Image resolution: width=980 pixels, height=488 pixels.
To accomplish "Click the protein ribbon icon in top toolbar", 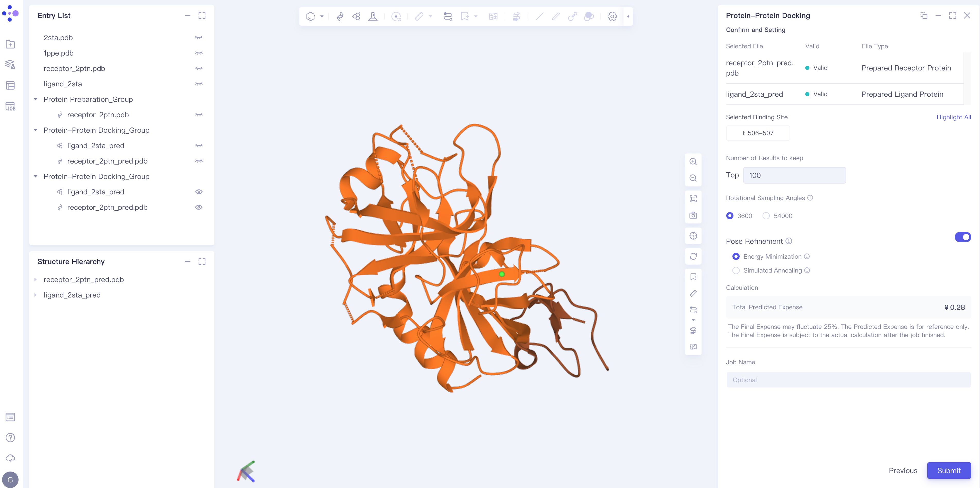I will [x=340, y=16].
